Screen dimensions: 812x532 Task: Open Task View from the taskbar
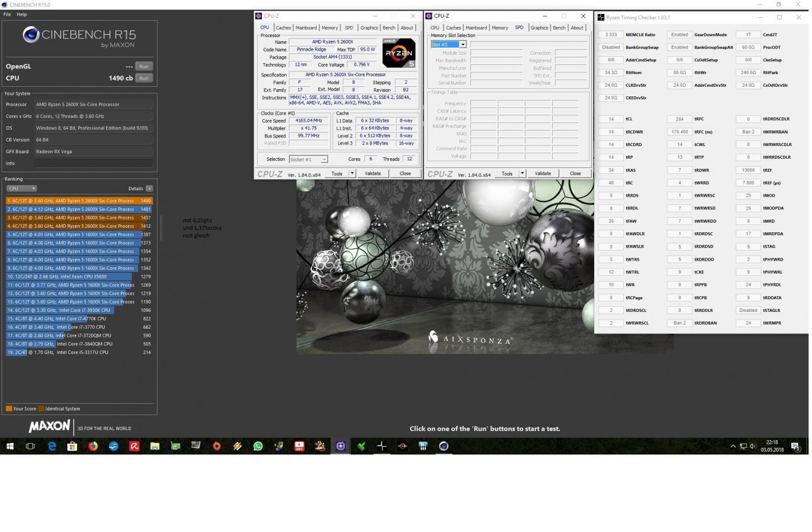point(30,446)
